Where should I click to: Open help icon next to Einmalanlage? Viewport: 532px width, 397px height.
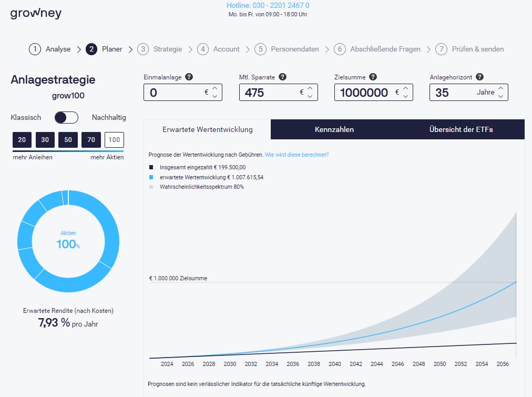tap(189, 77)
